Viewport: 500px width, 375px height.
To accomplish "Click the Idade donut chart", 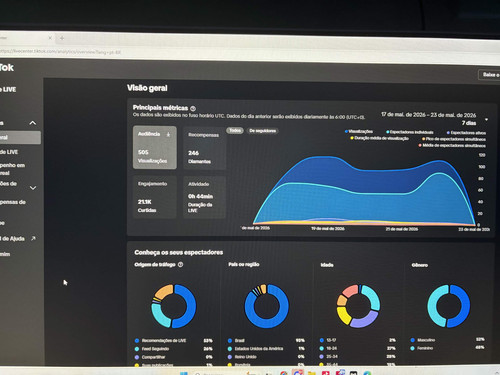I will tap(358, 306).
